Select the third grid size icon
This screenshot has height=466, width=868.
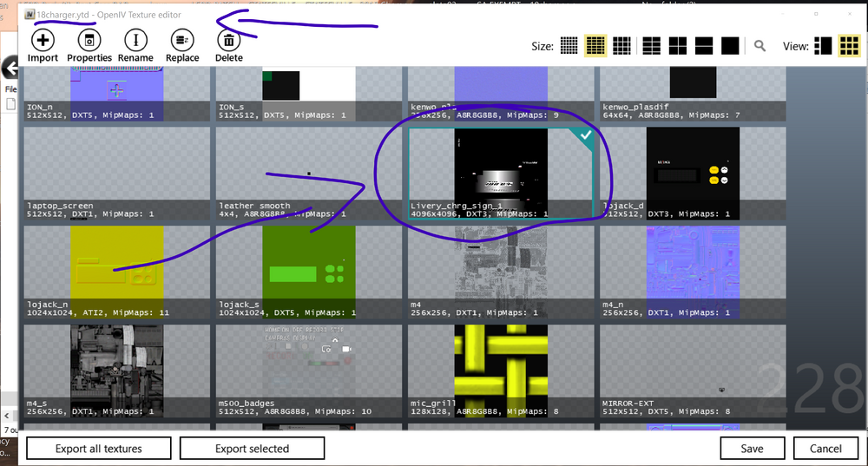[621, 46]
